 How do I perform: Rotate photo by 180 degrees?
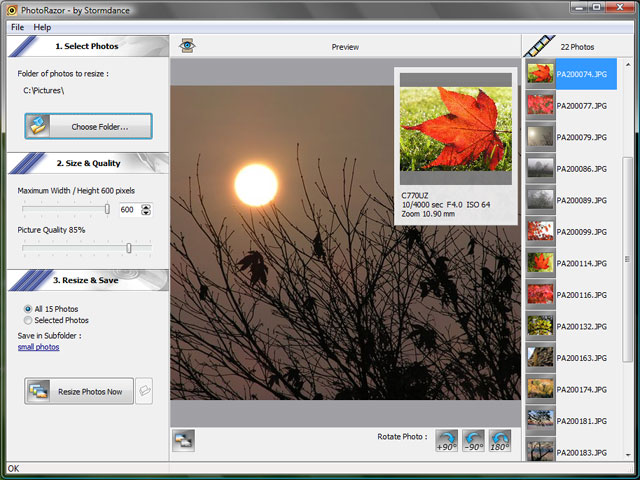pos(499,439)
